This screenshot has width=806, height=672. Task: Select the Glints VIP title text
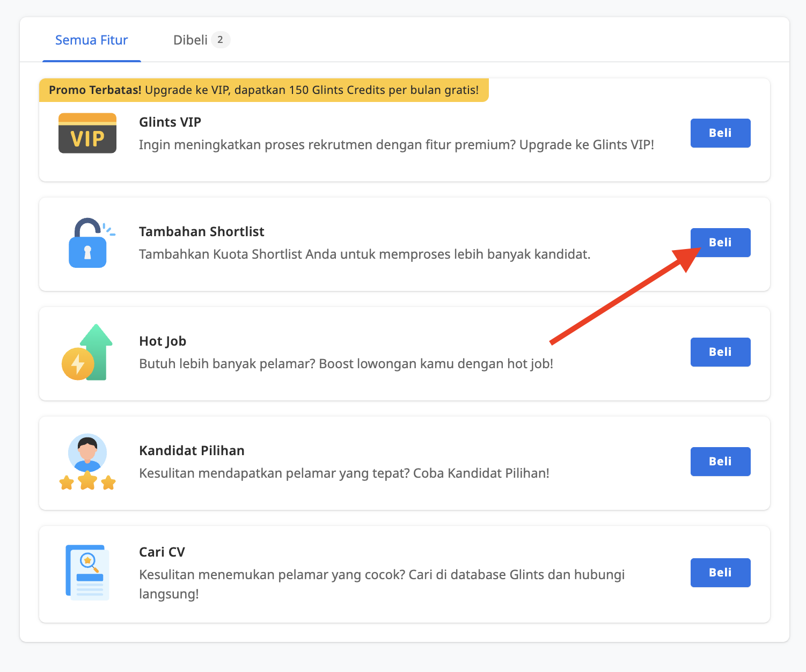(x=170, y=122)
